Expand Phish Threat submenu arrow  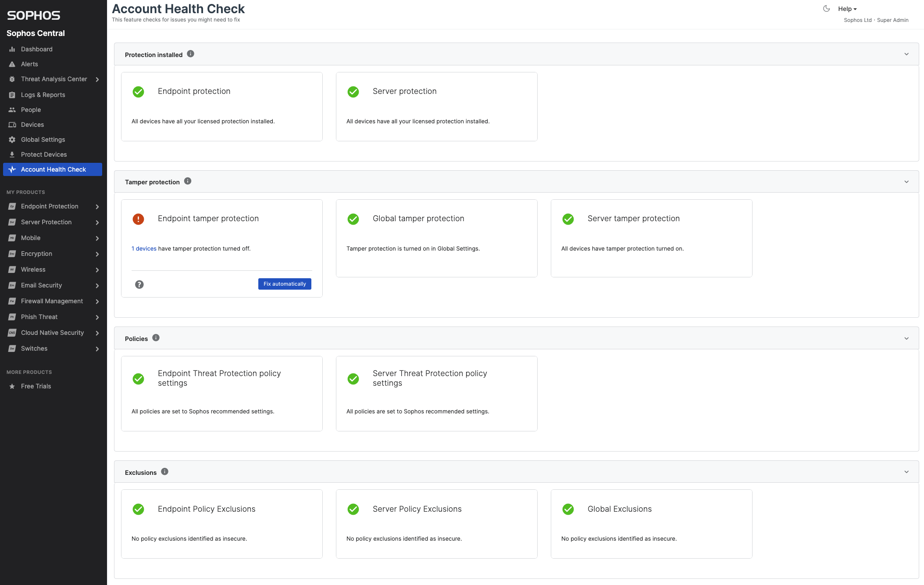(97, 317)
